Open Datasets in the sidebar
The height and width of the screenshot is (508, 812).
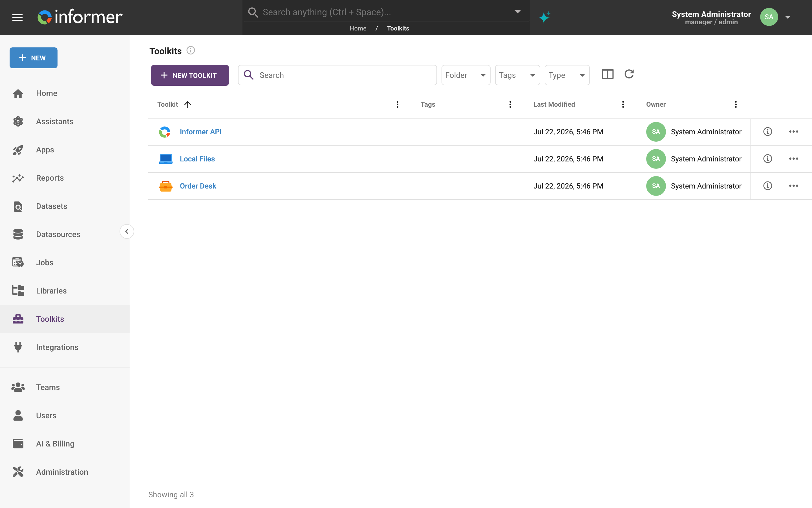[65, 206]
